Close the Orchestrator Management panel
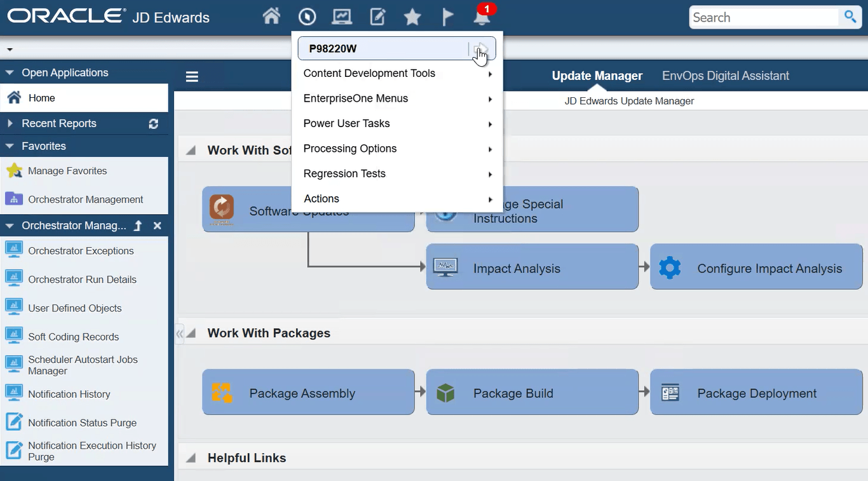868x481 pixels. click(158, 226)
